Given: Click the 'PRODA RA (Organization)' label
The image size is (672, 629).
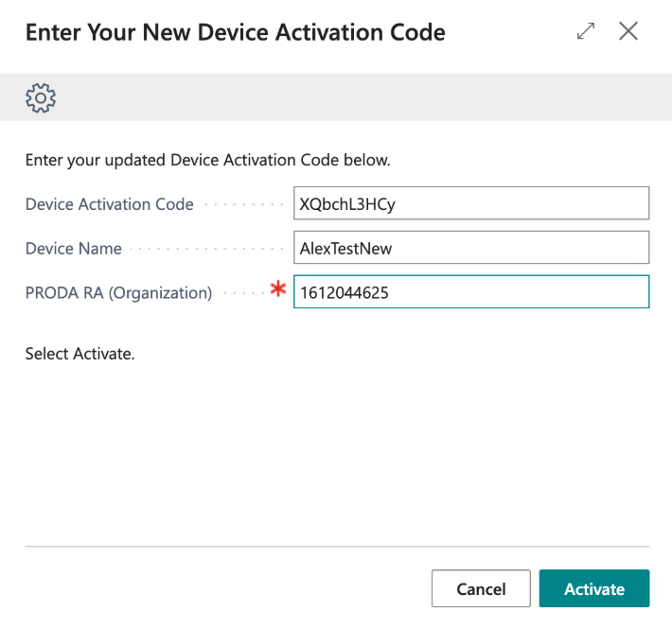Looking at the screenshot, I should pyautogui.click(x=118, y=293).
